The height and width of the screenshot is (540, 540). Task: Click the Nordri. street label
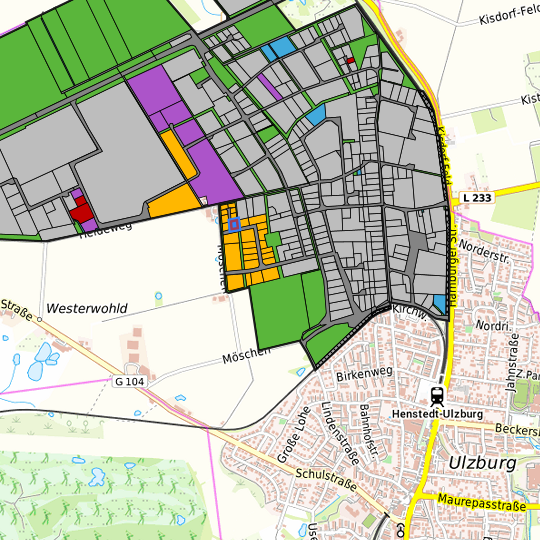point(493,325)
